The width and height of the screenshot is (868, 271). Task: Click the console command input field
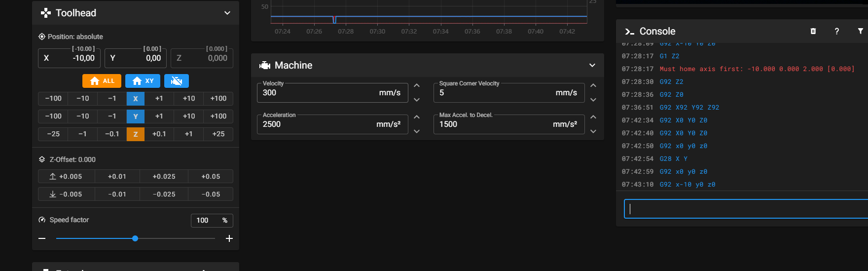point(746,209)
